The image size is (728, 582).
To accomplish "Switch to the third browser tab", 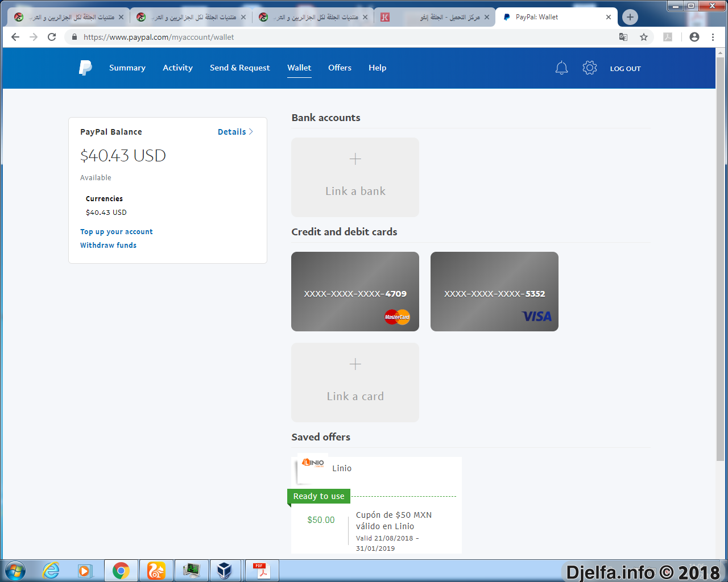I will 313,17.
